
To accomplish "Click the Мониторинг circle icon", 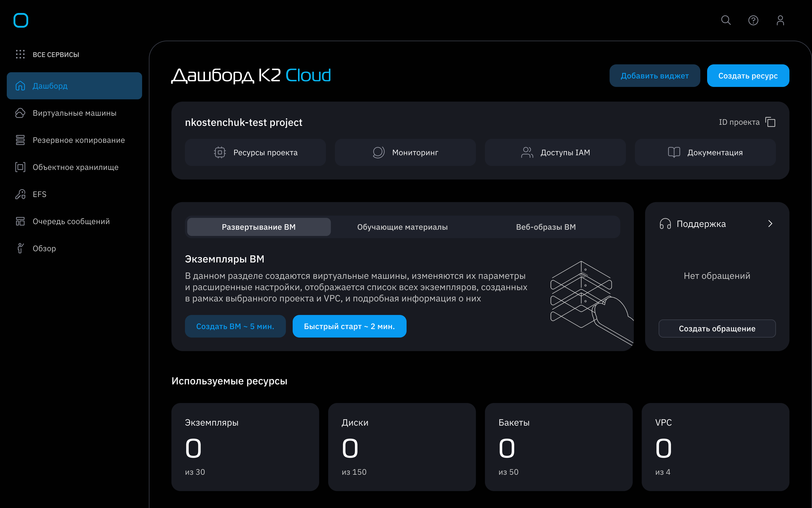I will point(378,152).
